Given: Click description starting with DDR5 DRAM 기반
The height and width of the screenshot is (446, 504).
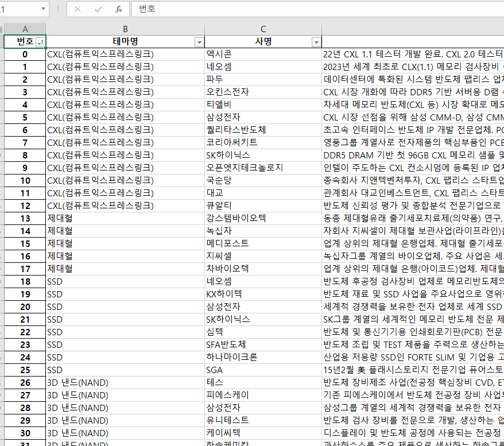Looking at the screenshot, I should [x=413, y=155].
